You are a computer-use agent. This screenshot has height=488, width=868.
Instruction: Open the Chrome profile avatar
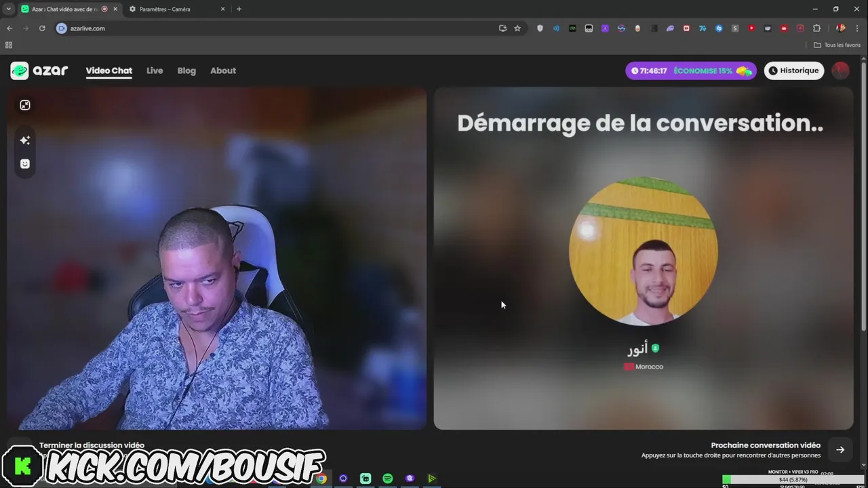pyautogui.click(x=841, y=28)
